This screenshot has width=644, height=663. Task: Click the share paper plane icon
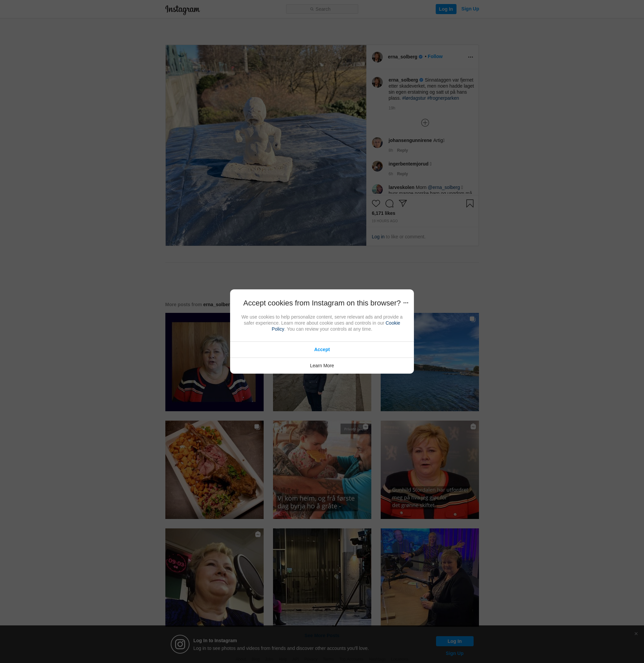pyautogui.click(x=402, y=203)
